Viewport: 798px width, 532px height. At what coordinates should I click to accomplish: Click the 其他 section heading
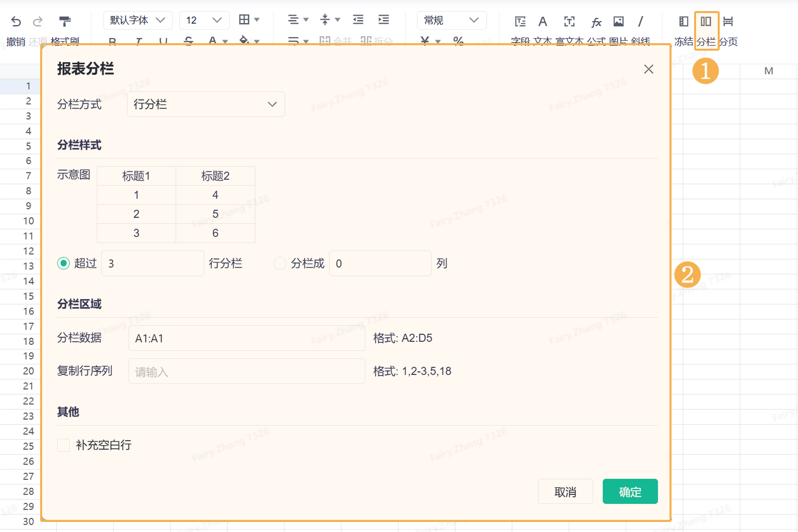(x=68, y=412)
